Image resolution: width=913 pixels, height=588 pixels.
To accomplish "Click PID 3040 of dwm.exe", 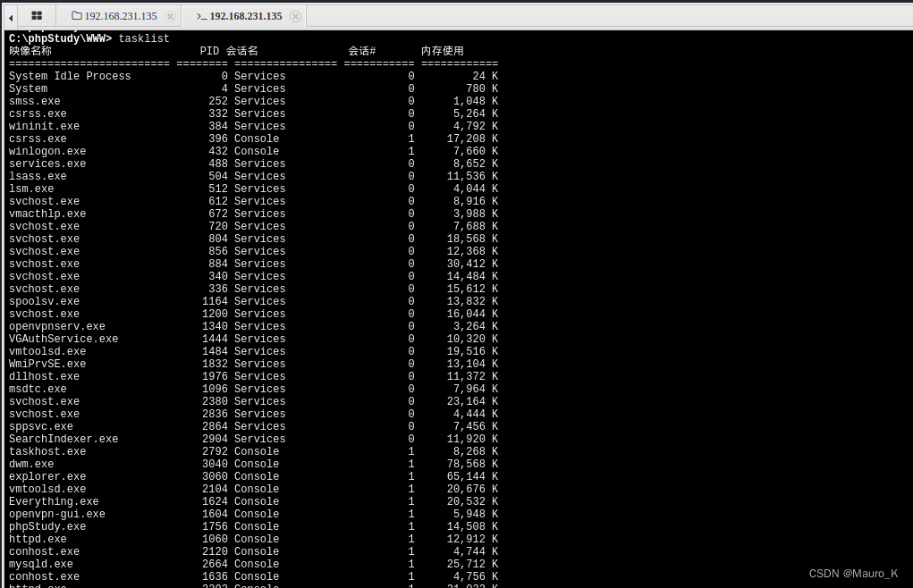I will [215, 464].
